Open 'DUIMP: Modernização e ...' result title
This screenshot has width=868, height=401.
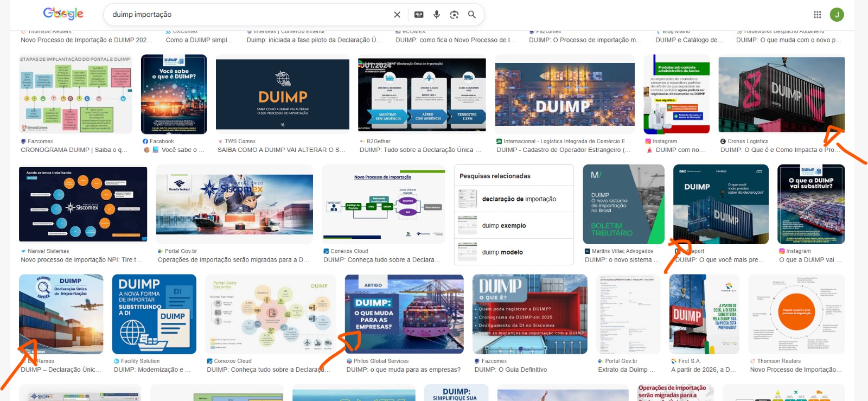(152, 370)
